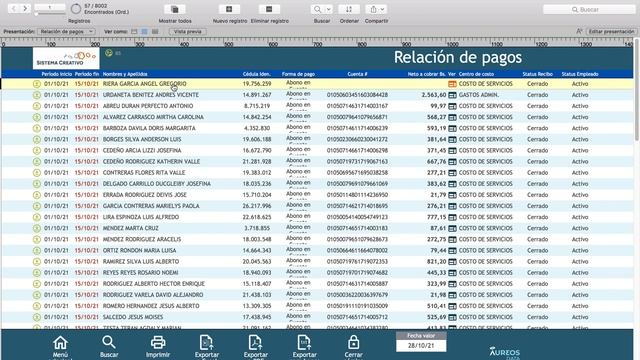Open the Menú home icon in bottom bar
This screenshot has width=640, height=360.
(60, 343)
